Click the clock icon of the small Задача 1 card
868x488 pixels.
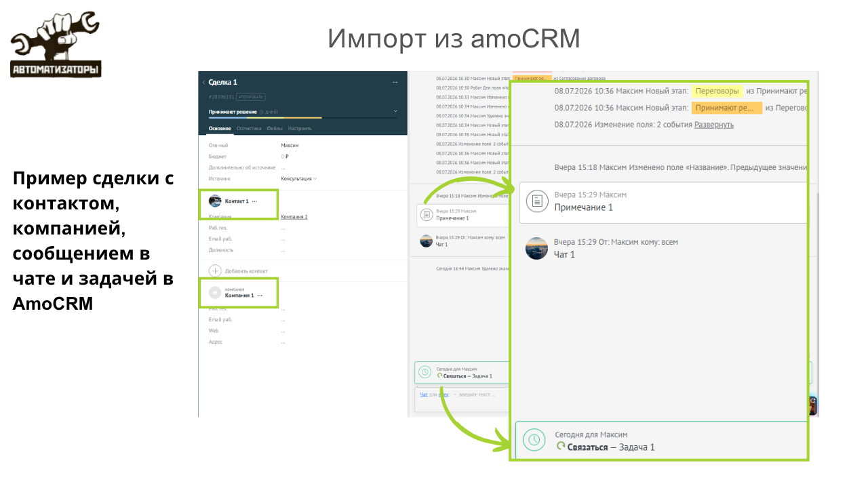(x=425, y=371)
